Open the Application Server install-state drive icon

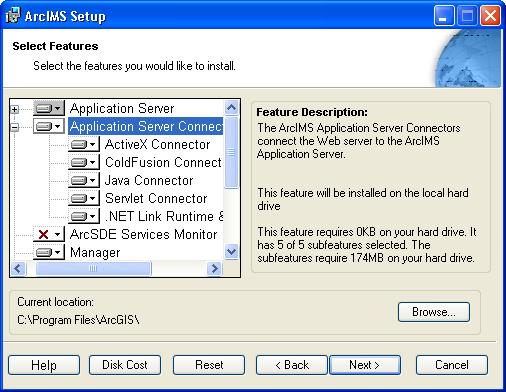tap(49, 108)
